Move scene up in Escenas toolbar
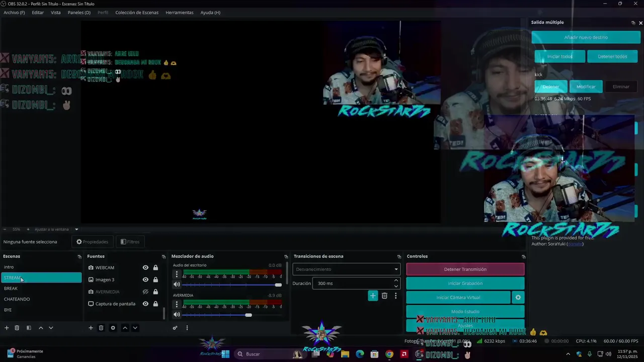Viewport: 644px width, 362px height. pos(41,328)
